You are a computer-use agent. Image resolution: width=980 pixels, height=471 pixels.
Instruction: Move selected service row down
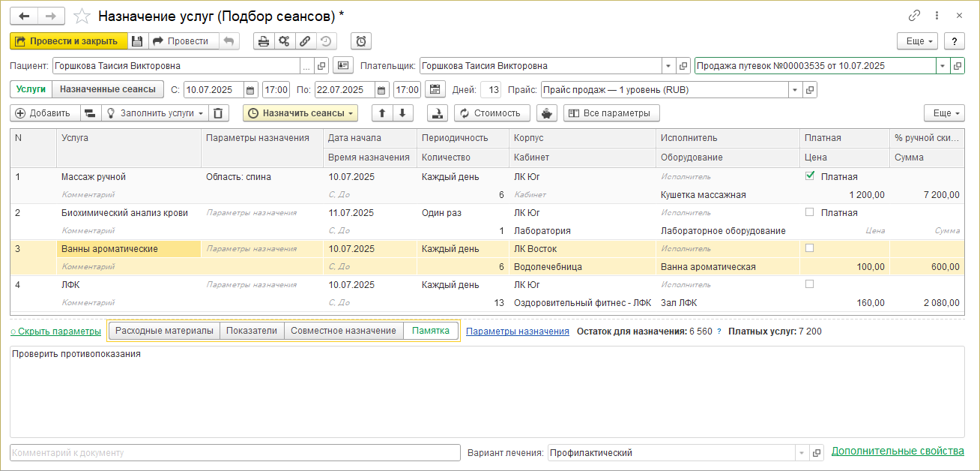pos(402,113)
